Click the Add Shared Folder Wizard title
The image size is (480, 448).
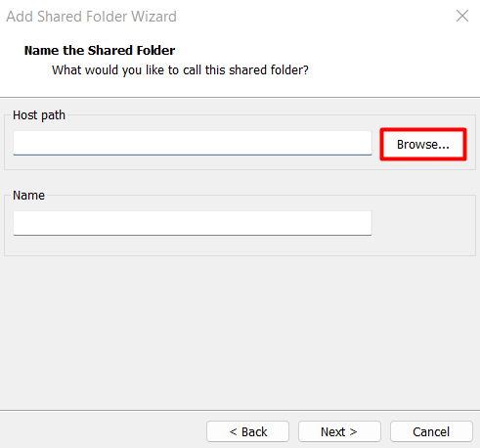(91, 17)
